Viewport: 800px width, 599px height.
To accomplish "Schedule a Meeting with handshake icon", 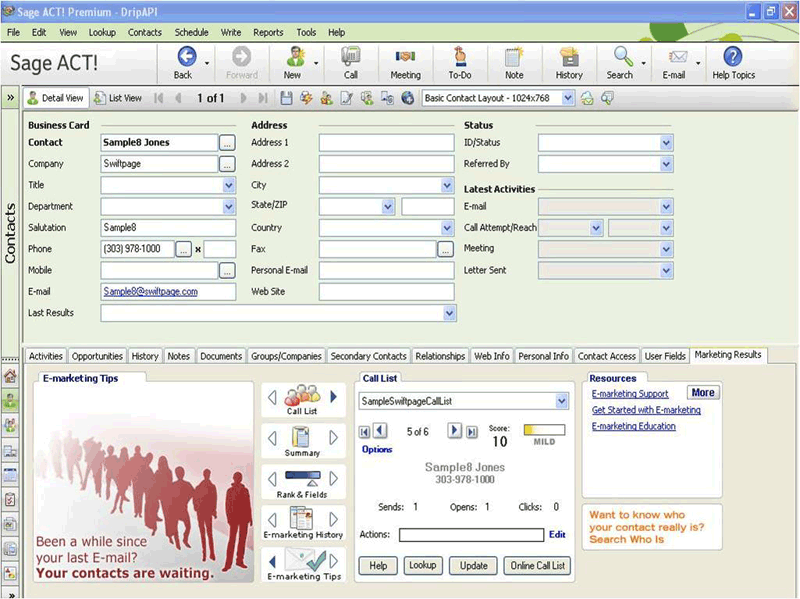I will (406, 57).
